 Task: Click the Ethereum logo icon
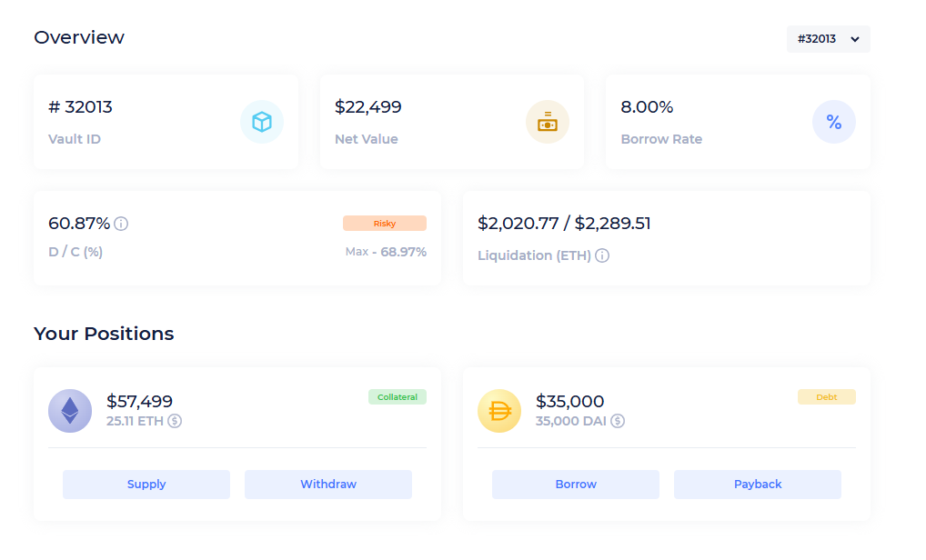point(70,411)
